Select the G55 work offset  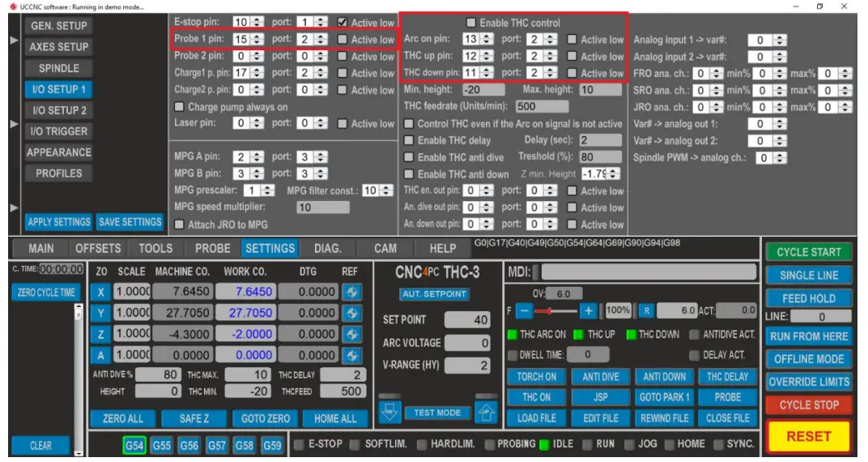point(162,445)
